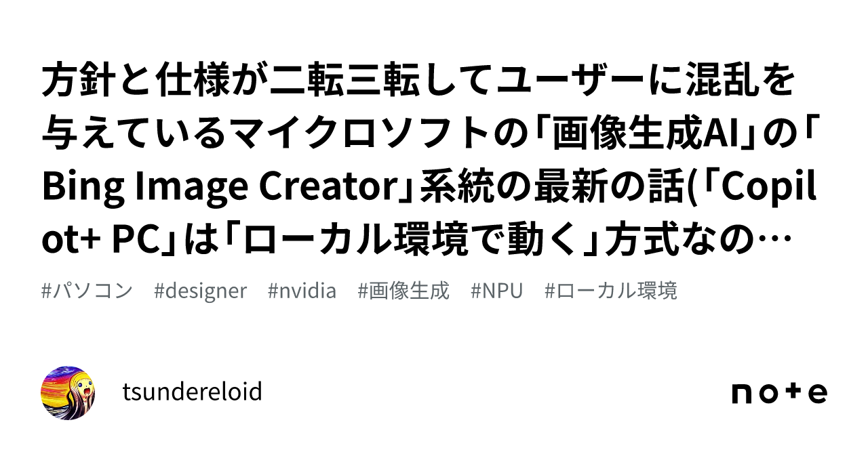Open the #パソコン hashtag

pyautogui.click(x=87, y=291)
